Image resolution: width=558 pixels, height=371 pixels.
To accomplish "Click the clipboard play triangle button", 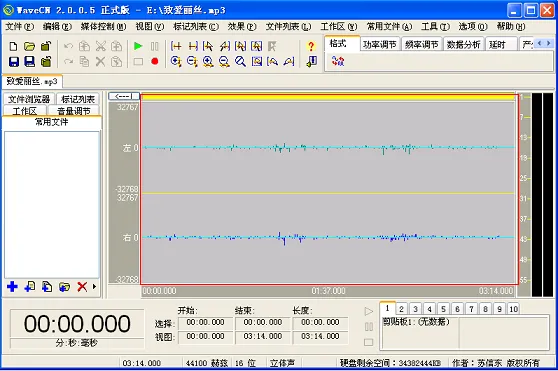I will [x=369, y=312].
